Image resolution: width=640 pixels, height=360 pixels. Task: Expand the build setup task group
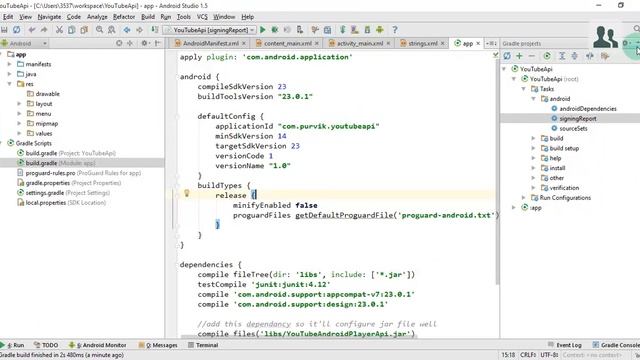[x=533, y=148]
